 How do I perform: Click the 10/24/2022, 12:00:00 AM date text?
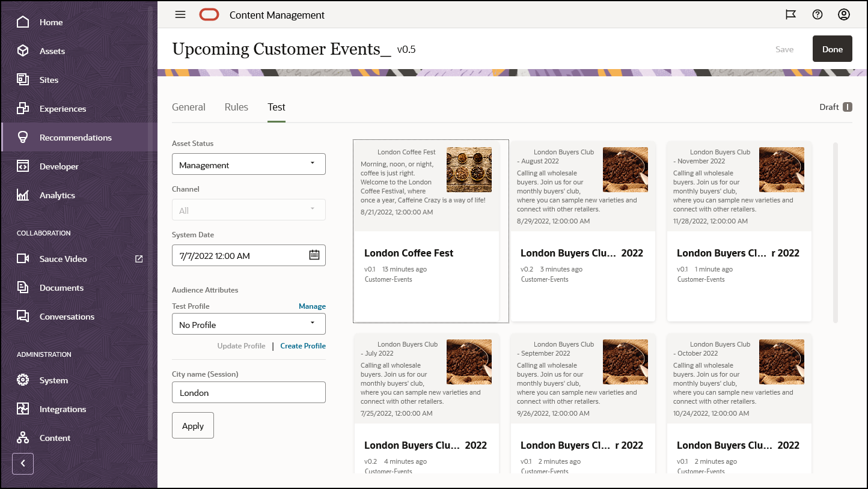pos(711,413)
